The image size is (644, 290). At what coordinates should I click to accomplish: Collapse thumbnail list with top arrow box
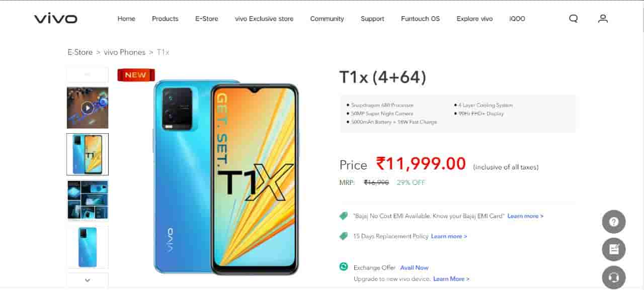(x=88, y=74)
